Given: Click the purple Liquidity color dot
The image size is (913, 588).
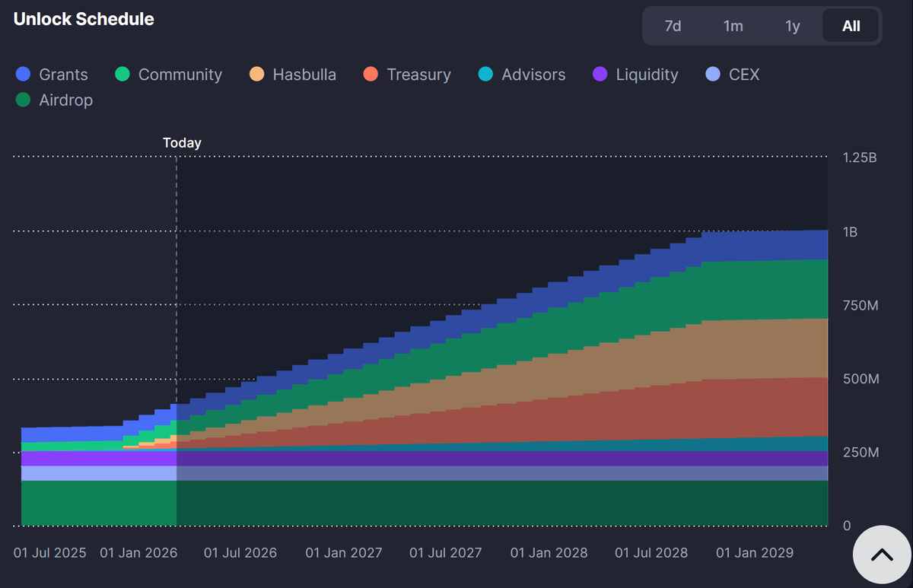Looking at the screenshot, I should 600,75.
